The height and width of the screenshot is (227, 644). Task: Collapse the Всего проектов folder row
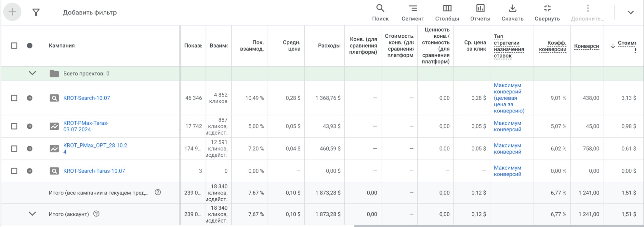click(32, 73)
